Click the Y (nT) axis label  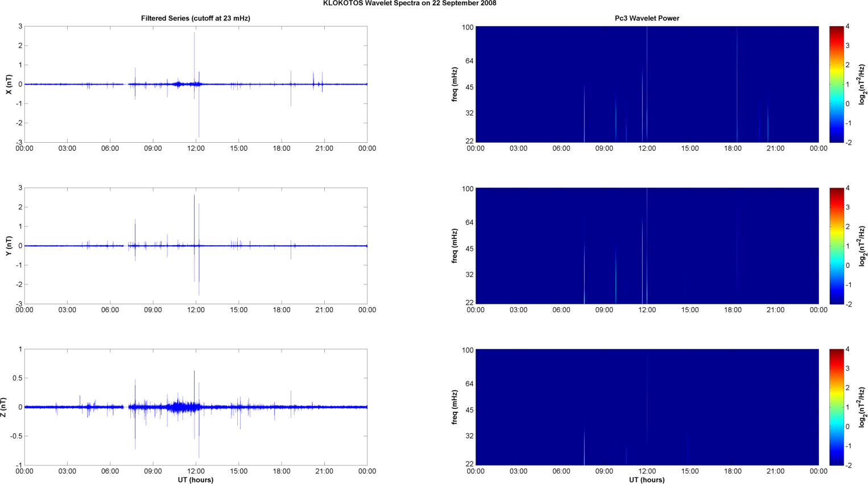tap(9, 246)
